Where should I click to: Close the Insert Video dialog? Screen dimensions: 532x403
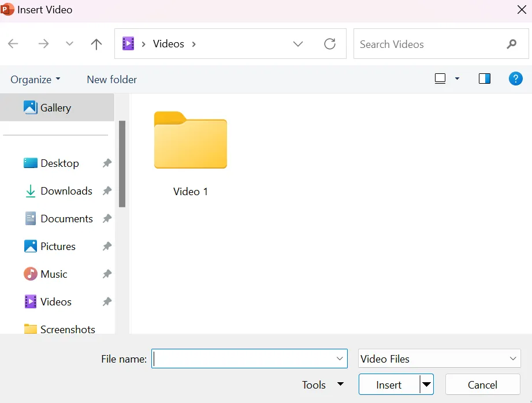[x=522, y=10]
